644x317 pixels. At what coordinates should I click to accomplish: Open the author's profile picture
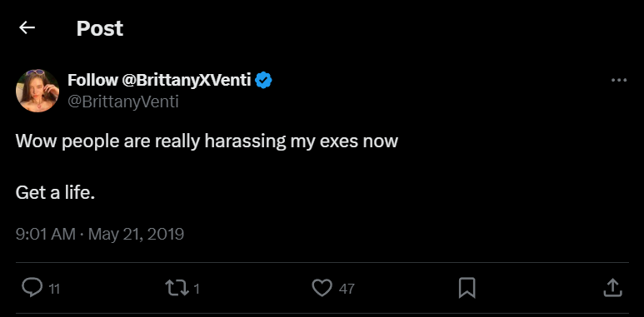[x=37, y=91]
